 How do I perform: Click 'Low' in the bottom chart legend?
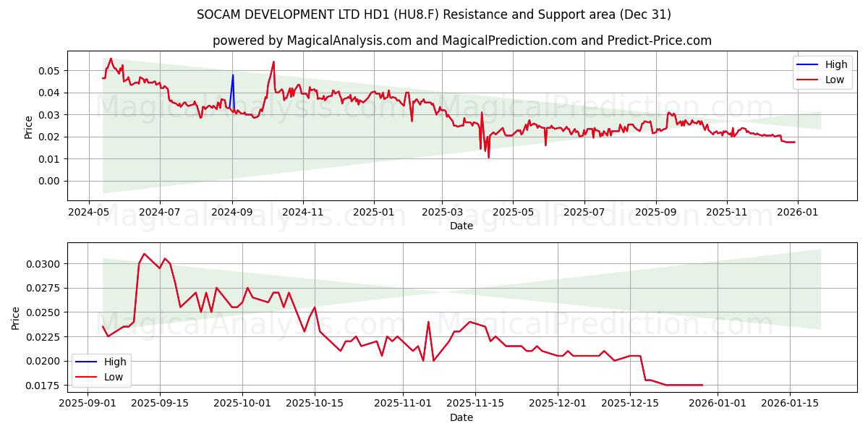pyautogui.click(x=114, y=377)
